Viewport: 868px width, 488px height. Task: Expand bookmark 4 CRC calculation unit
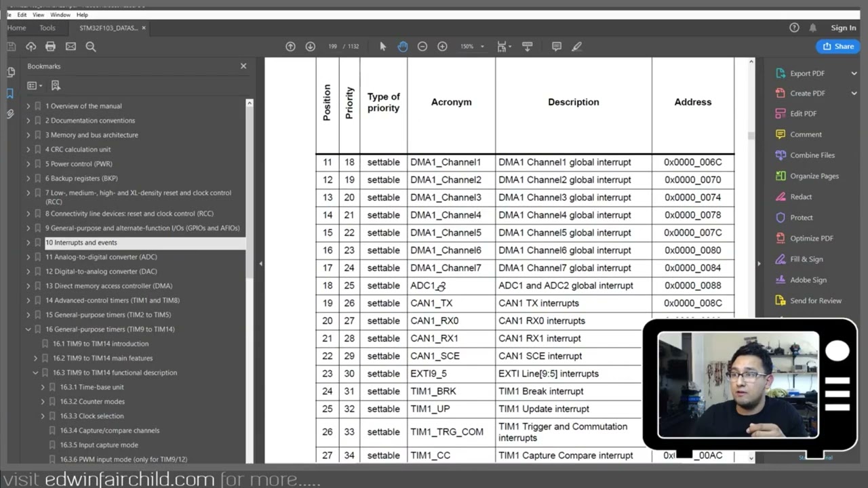pos(28,150)
